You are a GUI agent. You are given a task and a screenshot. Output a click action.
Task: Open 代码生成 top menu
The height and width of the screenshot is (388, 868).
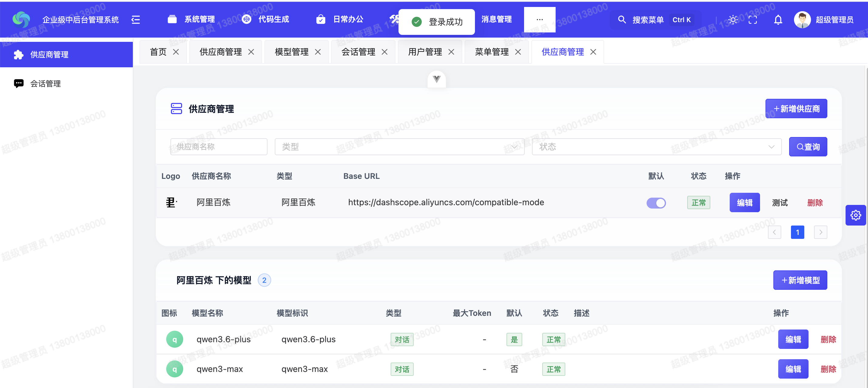[x=265, y=19]
